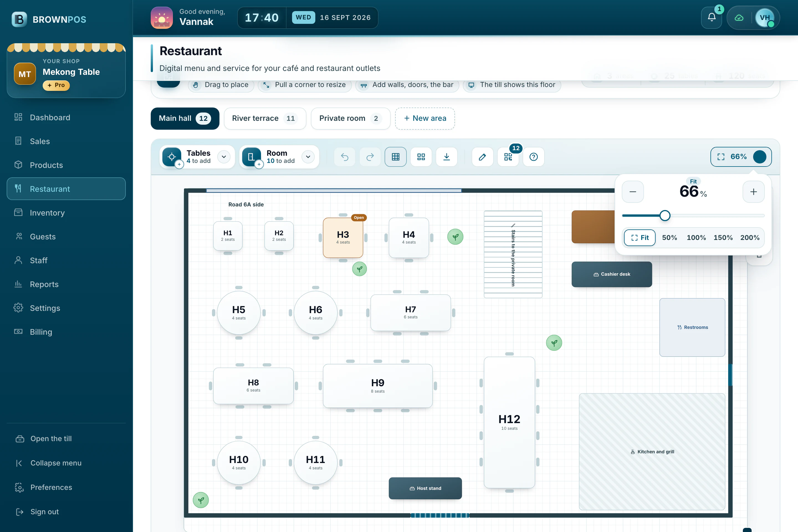Viewport: 798px width, 532px height.
Task: Select the 150% zoom preset
Action: point(723,237)
